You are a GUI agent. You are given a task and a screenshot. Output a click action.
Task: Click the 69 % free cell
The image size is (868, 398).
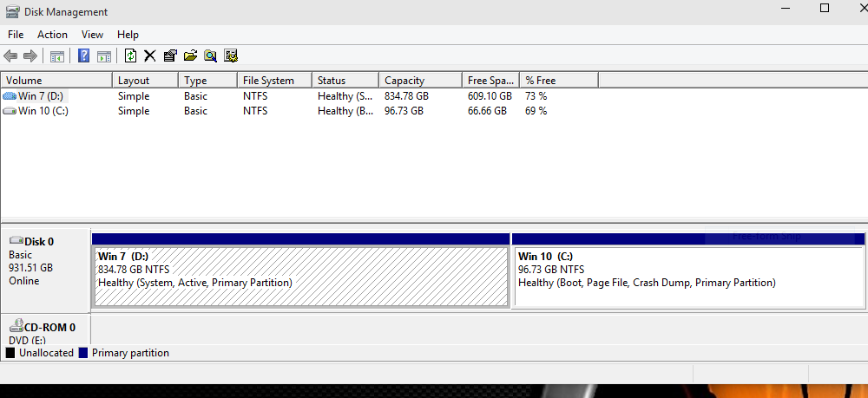pyautogui.click(x=536, y=111)
